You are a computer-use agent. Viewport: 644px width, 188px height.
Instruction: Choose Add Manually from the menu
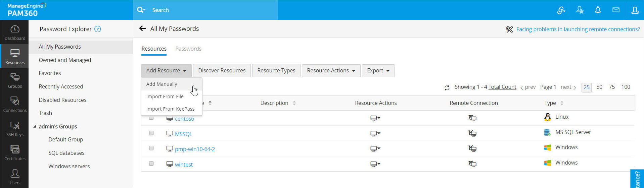point(162,84)
